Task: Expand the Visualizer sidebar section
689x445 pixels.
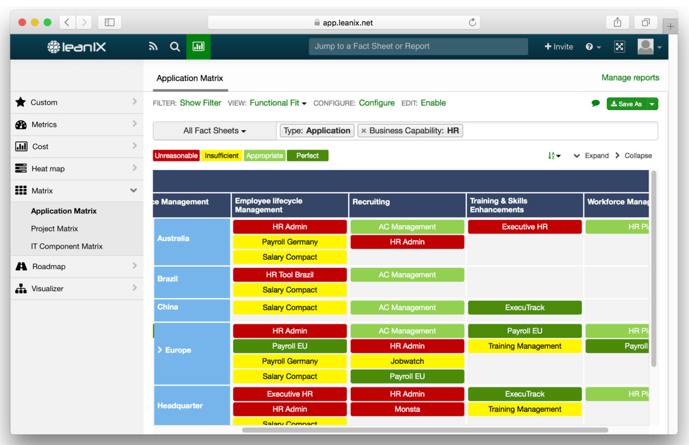Action: click(x=134, y=288)
